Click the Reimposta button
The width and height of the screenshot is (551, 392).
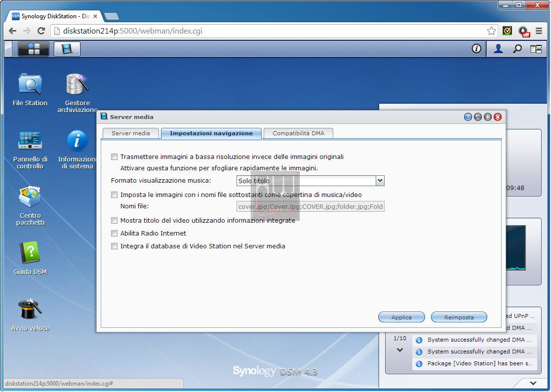(459, 317)
